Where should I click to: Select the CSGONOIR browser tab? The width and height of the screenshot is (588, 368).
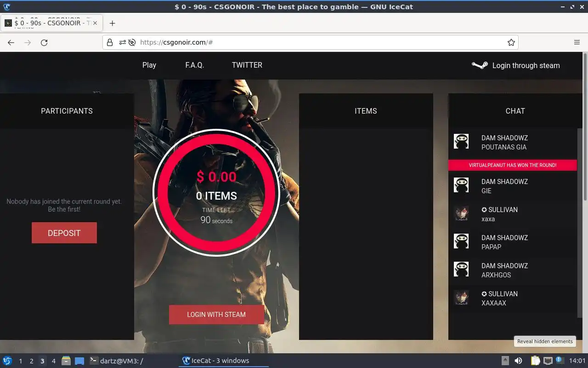pyautogui.click(x=51, y=23)
